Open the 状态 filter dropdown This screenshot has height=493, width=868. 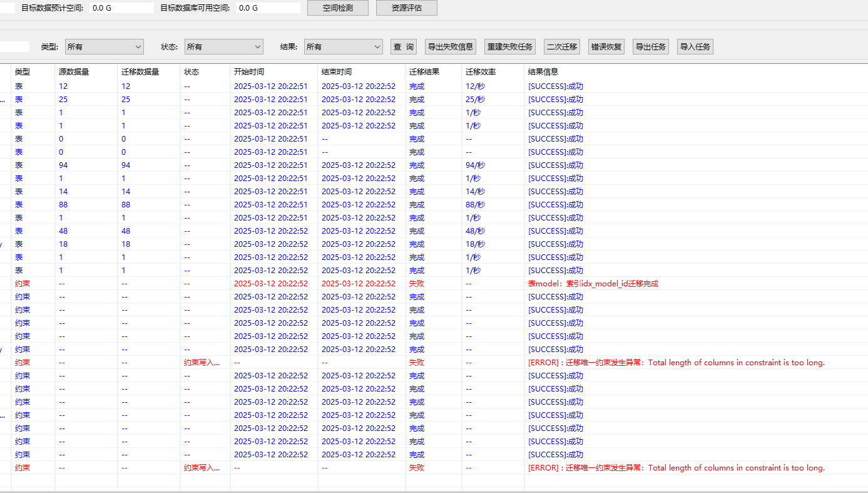(223, 46)
